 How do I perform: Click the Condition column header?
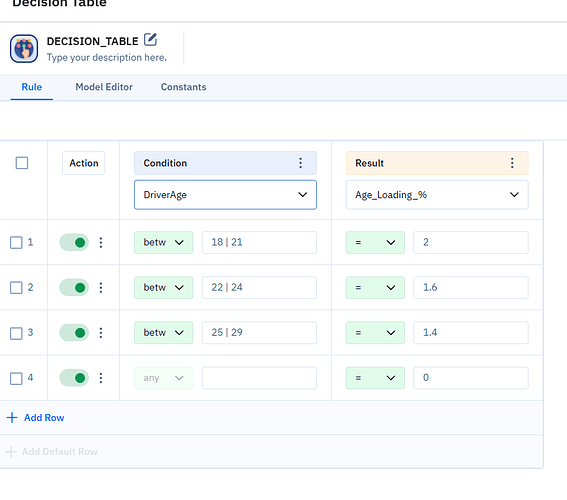coord(225,163)
